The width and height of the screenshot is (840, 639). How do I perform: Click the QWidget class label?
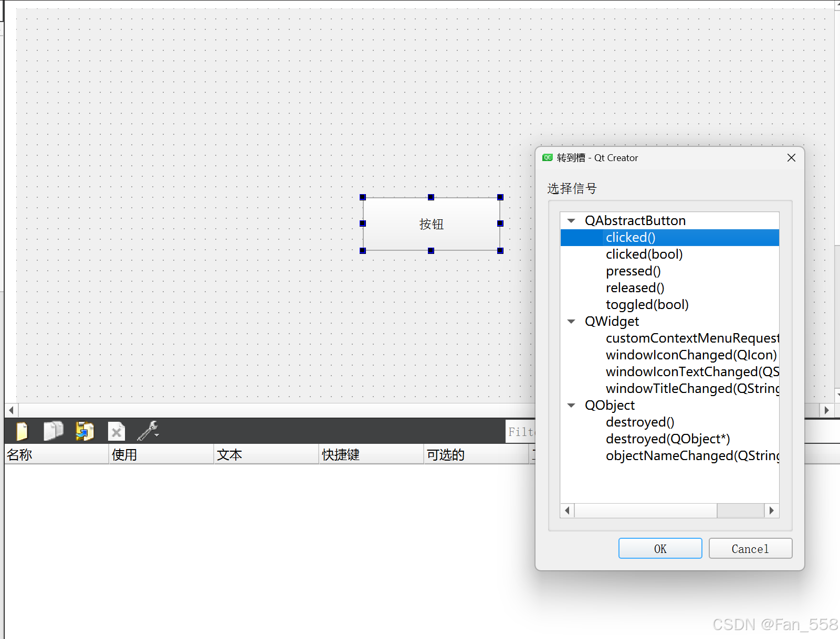[x=612, y=322]
